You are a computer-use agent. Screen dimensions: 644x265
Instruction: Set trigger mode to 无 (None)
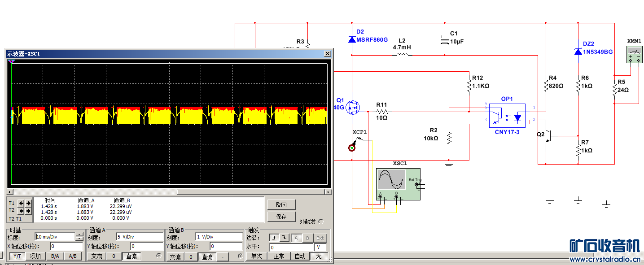(x=319, y=256)
